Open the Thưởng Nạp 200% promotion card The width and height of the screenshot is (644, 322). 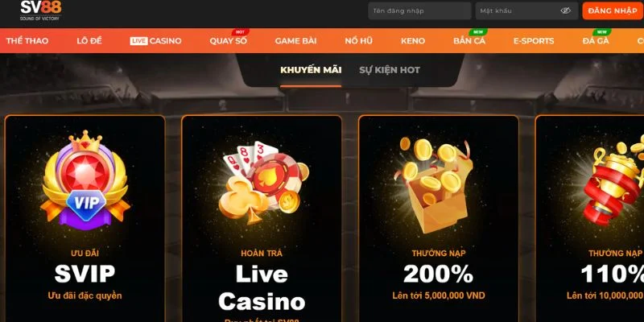439,218
